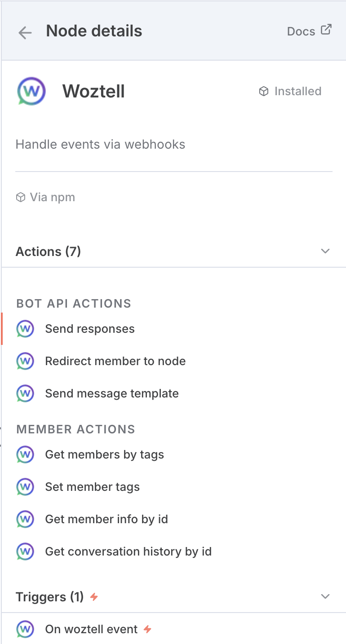The width and height of the screenshot is (346, 644).
Task: Click the large Woztell logo icon
Action: tap(31, 91)
